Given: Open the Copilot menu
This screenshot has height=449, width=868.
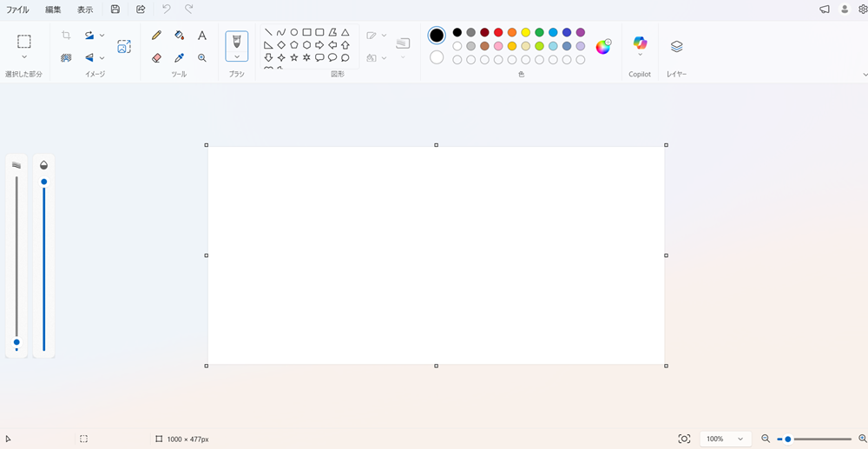Looking at the screenshot, I should (640, 47).
